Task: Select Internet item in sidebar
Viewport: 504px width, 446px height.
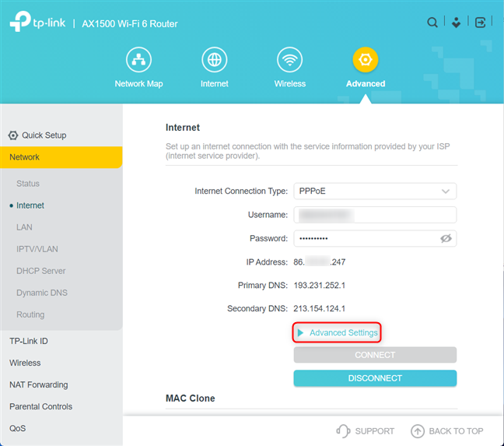Action: tap(30, 205)
